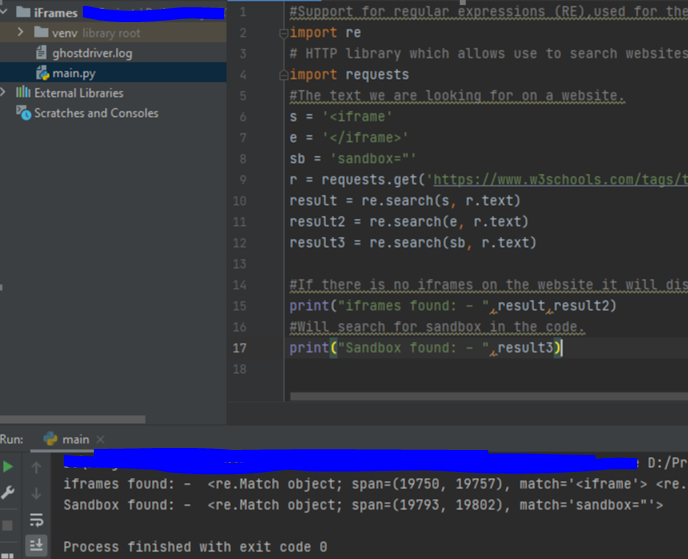Expand External Libraries node
Screen dimensions: 688x559
click(x=3, y=92)
